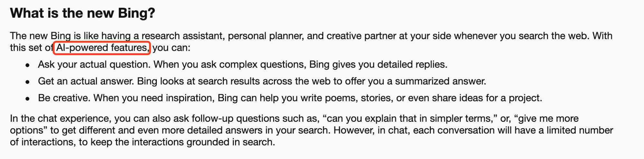The width and height of the screenshot is (644, 159).
Task: Click the words 'personal planner'
Action: pyautogui.click(x=266, y=36)
